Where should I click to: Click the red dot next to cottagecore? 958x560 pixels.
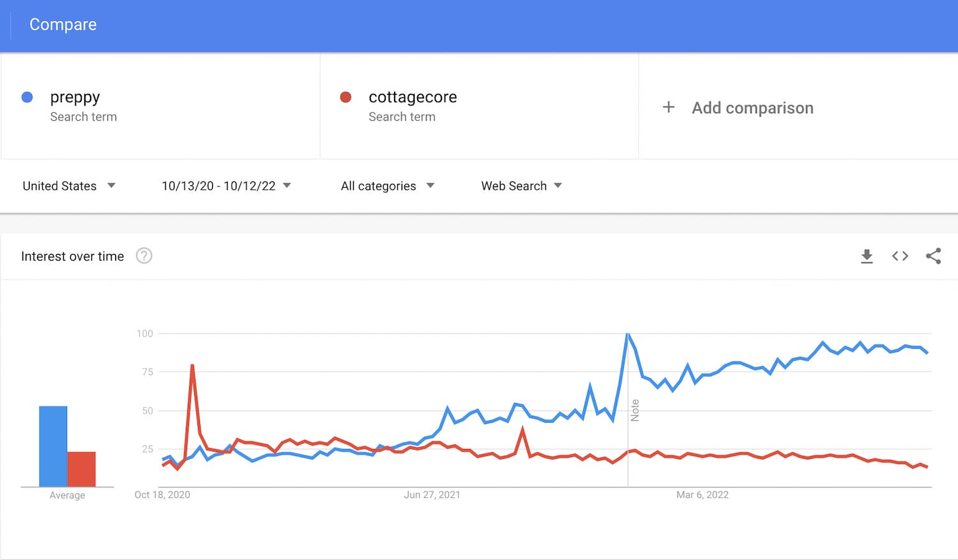click(x=346, y=97)
